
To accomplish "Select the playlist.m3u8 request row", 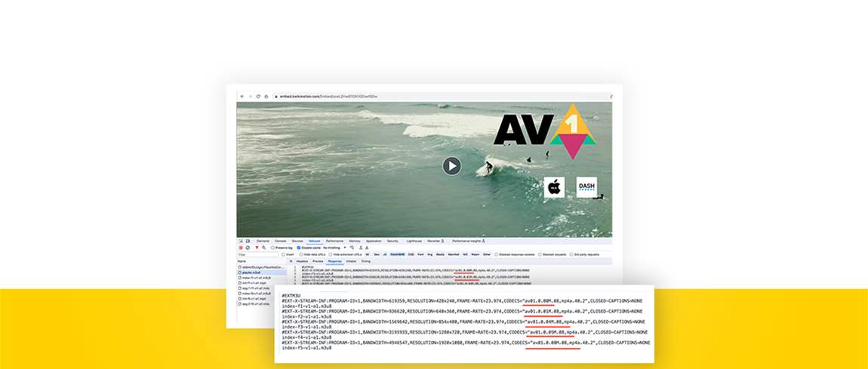I will click(262, 272).
